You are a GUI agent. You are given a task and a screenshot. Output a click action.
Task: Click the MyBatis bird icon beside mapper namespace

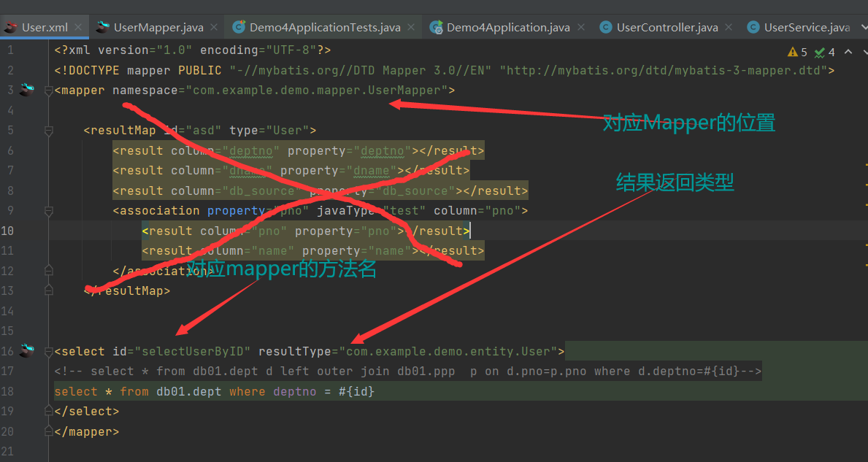26,90
